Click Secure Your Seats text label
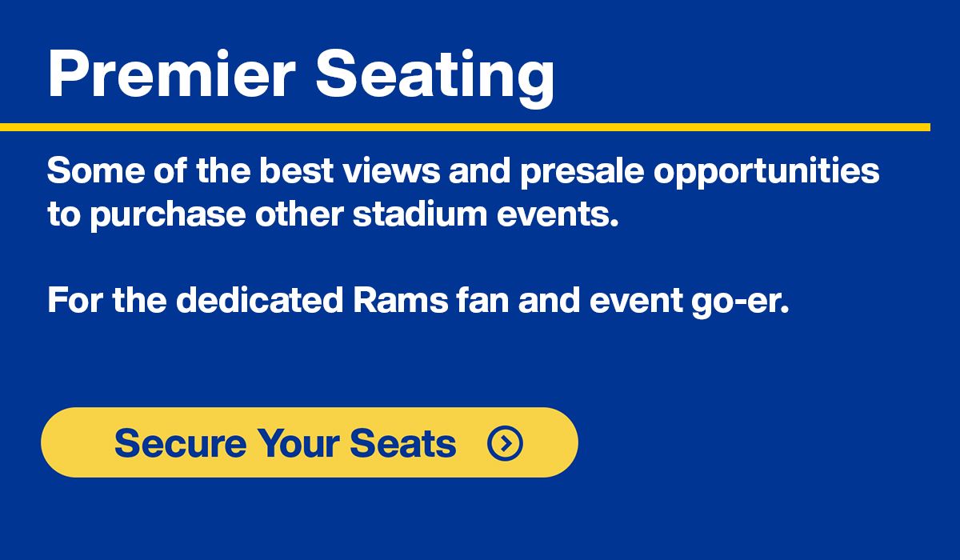 coord(285,442)
